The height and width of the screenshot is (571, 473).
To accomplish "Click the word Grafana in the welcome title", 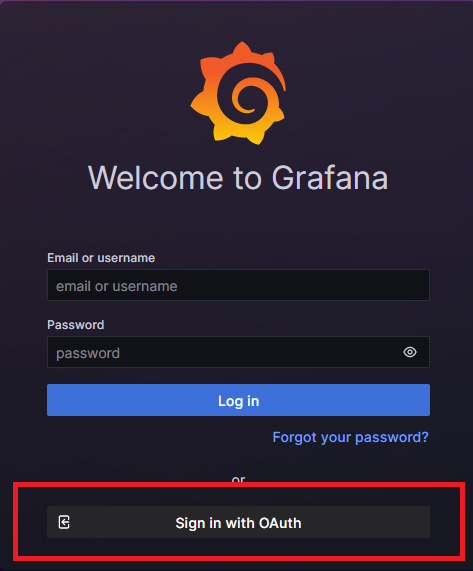I will tap(330, 178).
